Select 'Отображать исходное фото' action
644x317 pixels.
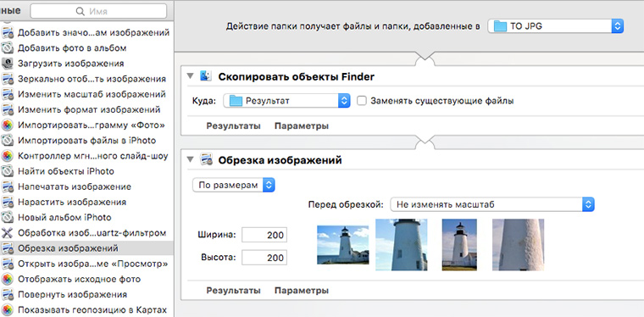[x=79, y=279]
